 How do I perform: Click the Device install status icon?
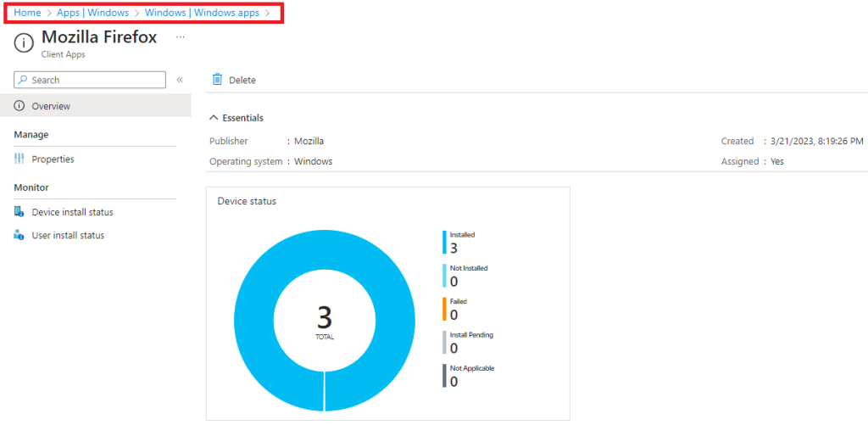pos(19,212)
